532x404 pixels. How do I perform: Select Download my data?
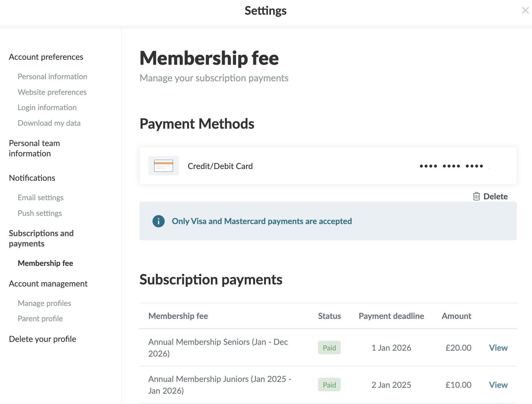(x=49, y=123)
